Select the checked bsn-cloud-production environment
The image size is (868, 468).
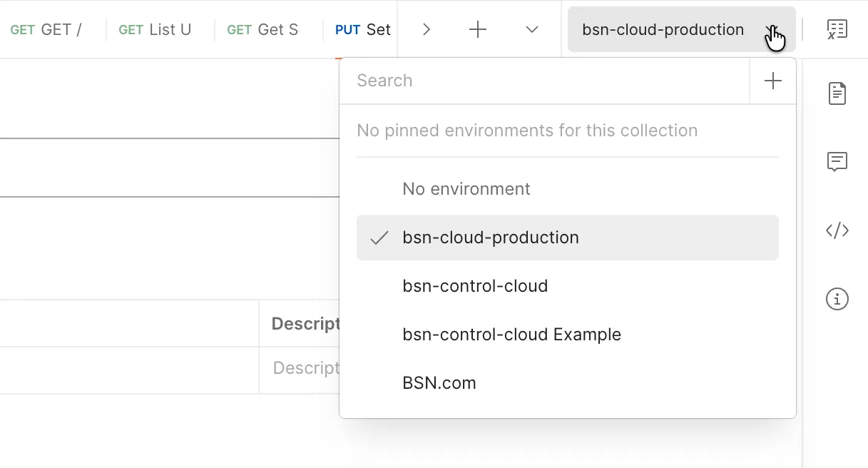click(x=567, y=238)
